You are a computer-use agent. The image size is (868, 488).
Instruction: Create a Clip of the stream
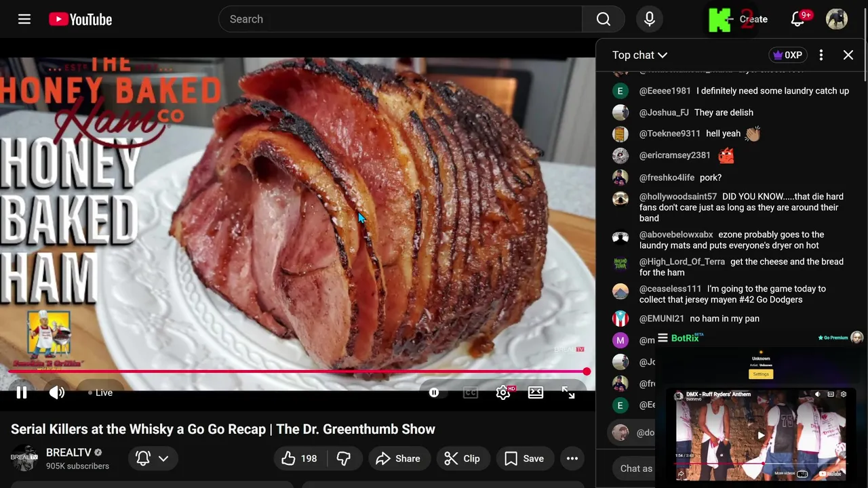(x=462, y=458)
